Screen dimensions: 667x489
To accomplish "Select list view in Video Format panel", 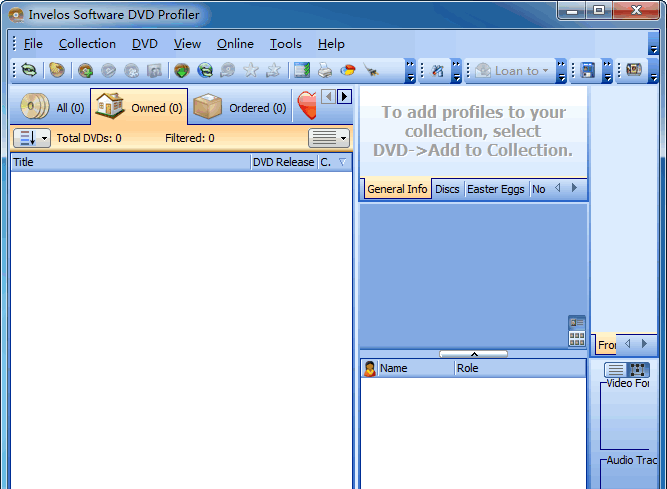I will 615,370.
